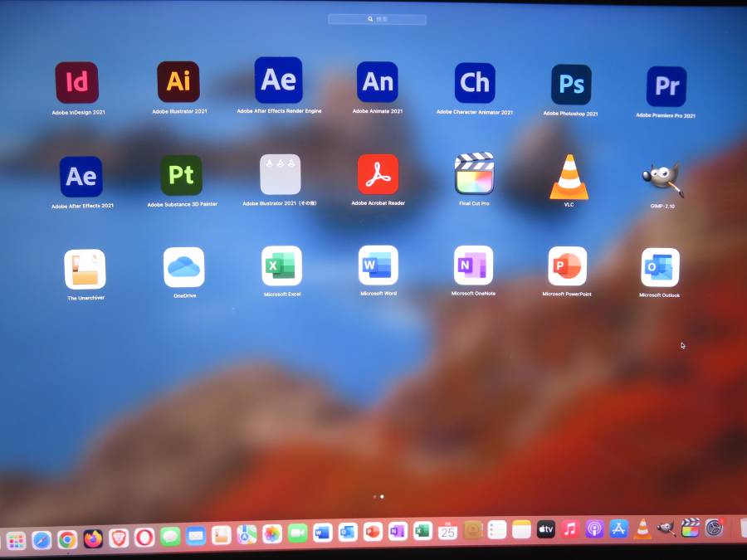Launch Microsoft Outlook from Launchpad grid
Image resolution: width=747 pixels, height=560 pixels.
point(660,268)
